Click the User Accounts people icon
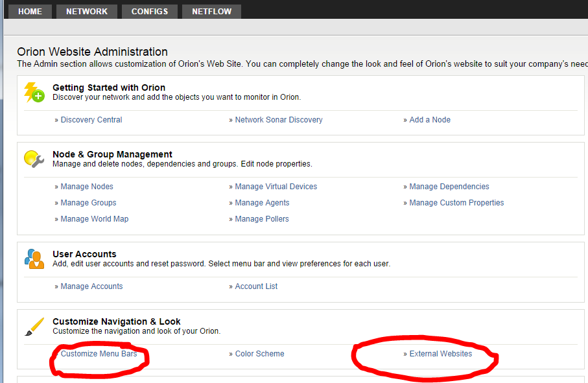 (x=34, y=259)
